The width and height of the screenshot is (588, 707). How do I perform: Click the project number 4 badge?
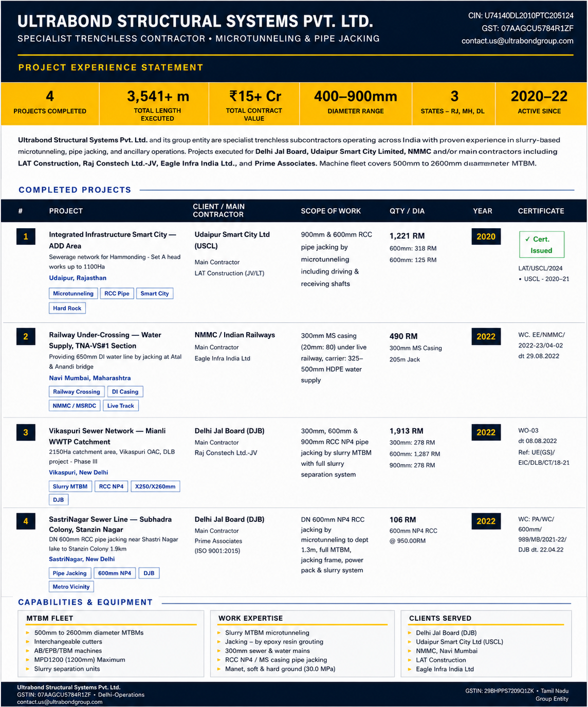pyautogui.click(x=26, y=521)
